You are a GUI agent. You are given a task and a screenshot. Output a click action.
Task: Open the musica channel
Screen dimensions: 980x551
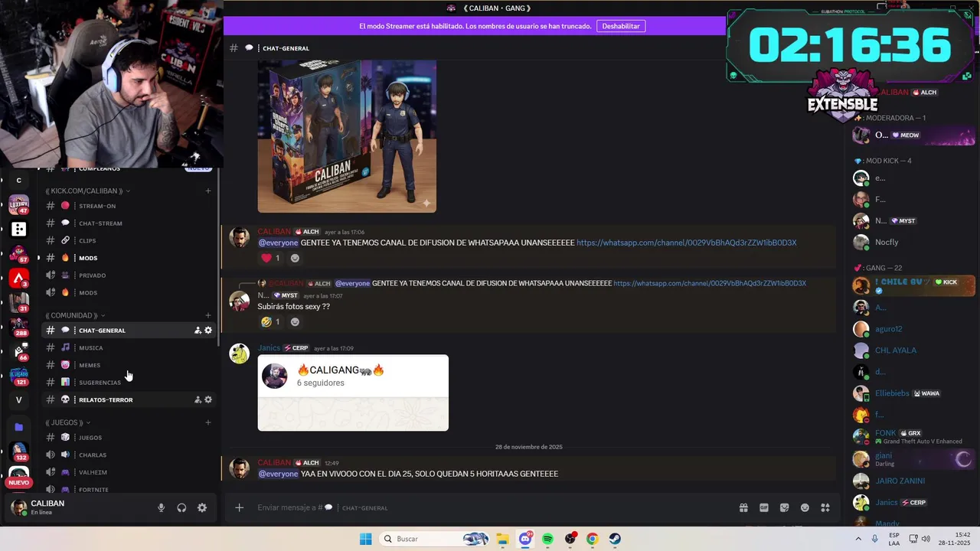pos(129,347)
